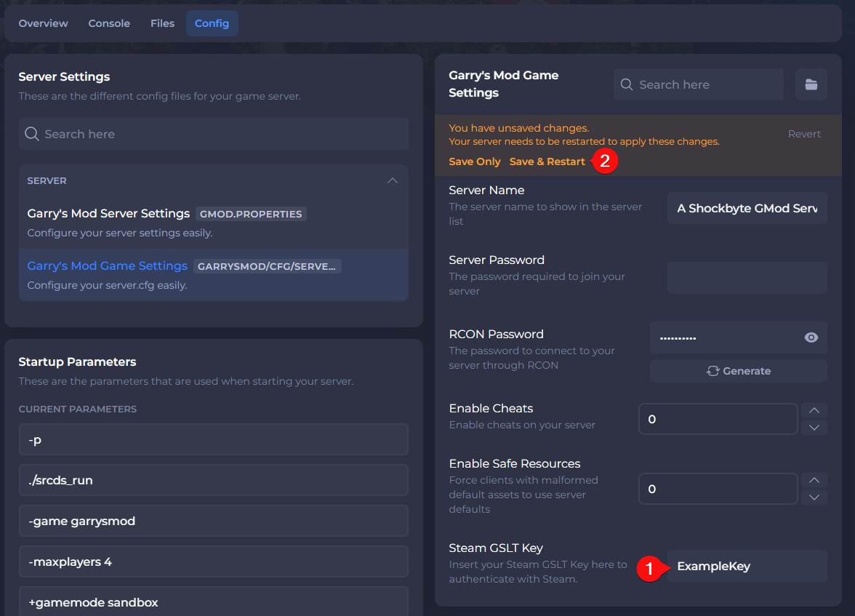
Task: Click Save & Restart
Action: coord(547,161)
